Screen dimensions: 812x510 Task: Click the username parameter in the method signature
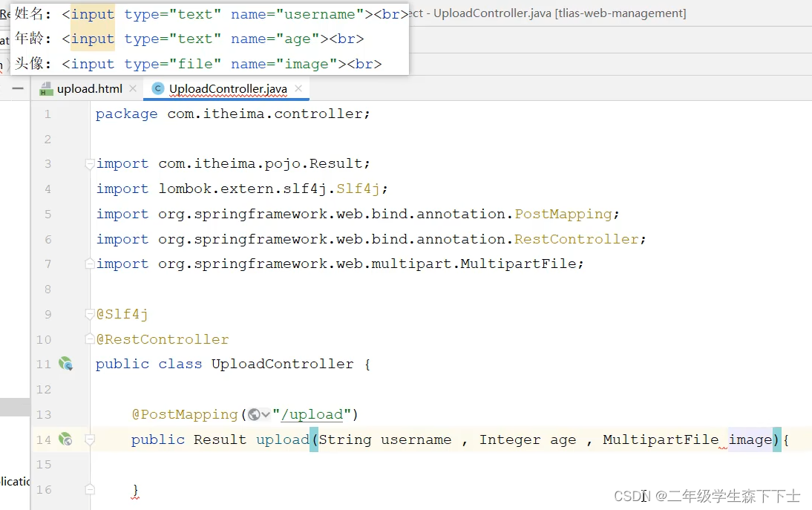[416, 439]
